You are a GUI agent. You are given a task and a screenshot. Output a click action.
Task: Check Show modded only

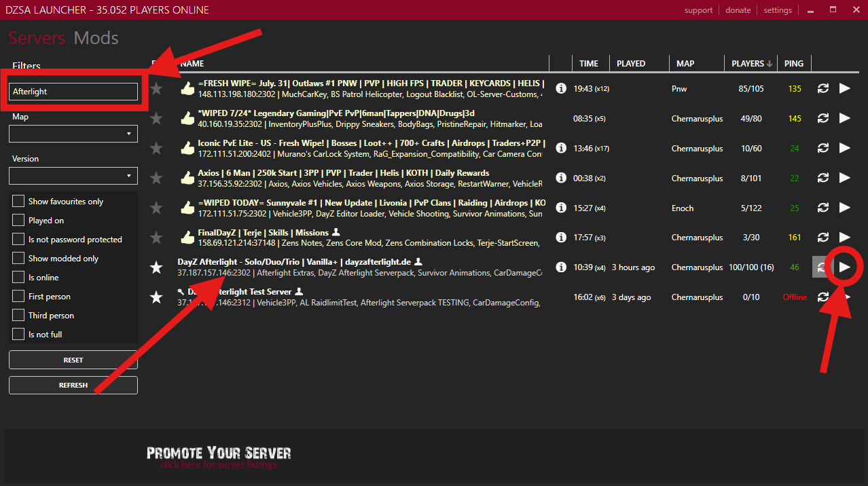click(18, 259)
